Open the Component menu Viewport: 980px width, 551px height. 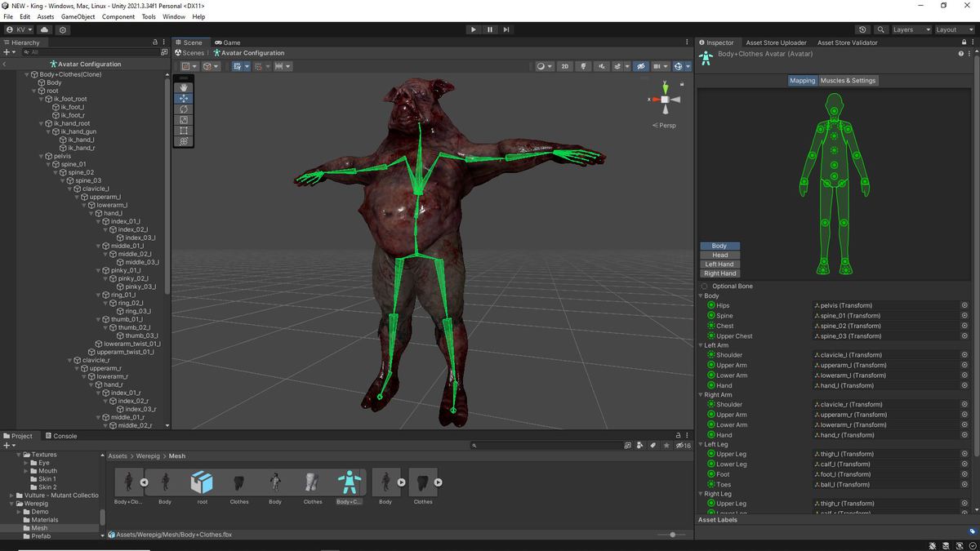[x=118, y=16]
